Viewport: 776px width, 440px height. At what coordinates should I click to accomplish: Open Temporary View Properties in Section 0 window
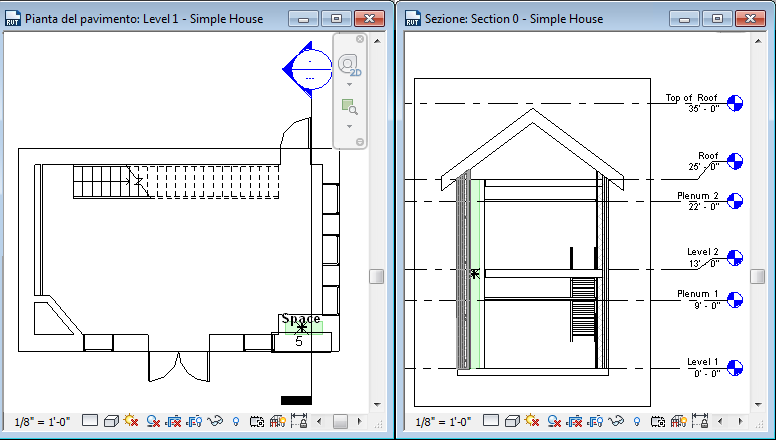coord(658,421)
